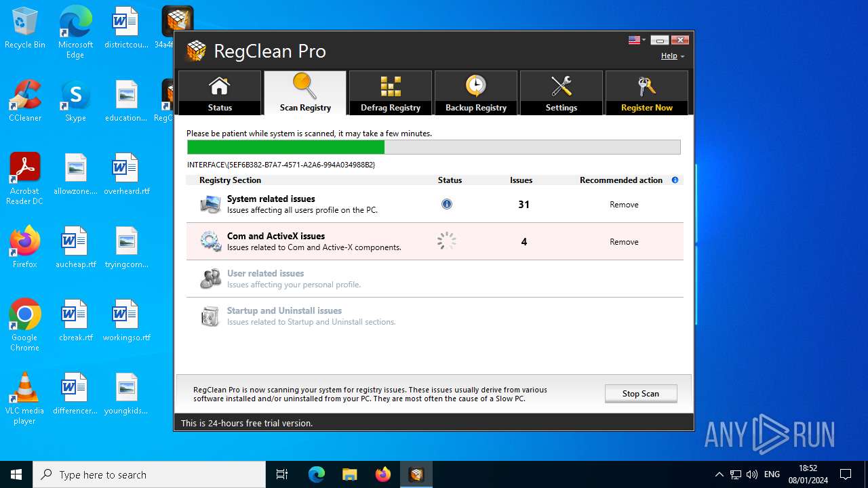This screenshot has height=488, width=868.
Task: Open VLC media player desktop shortcut
Action: [25, 399]
